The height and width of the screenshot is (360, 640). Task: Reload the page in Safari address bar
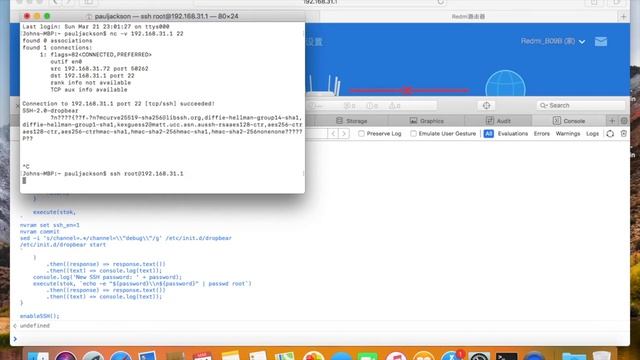(440, 2)
